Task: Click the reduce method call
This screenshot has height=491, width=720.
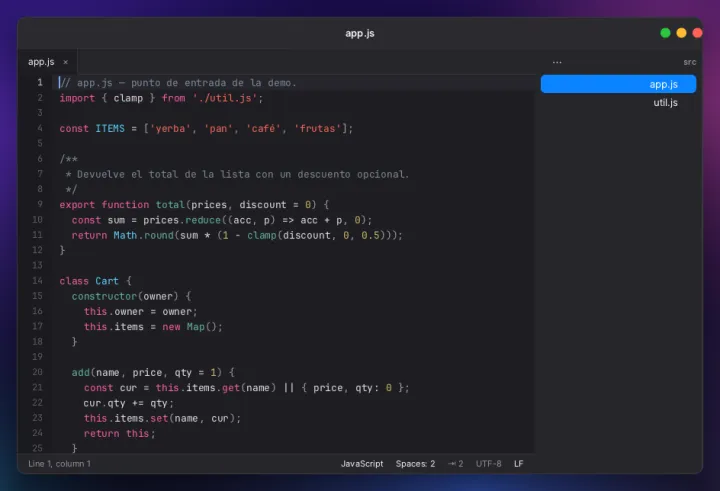Action: (x=203, y=220)
